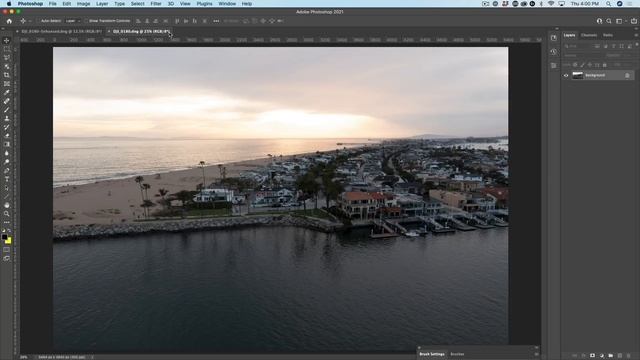Image resolution: width=640 pixels, height=360 pixels.
Task: Select the Crop tool
Action: [x=7, y=75]
